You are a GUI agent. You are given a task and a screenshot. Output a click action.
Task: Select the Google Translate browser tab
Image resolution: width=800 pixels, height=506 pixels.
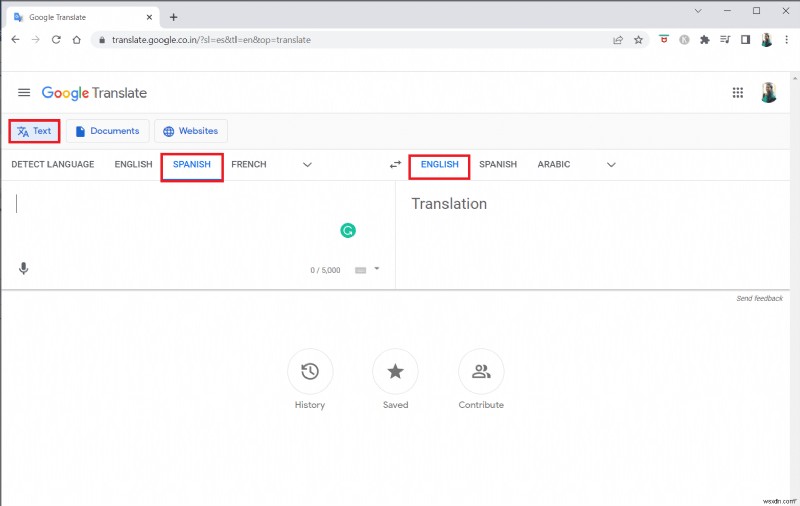coord(83,17)
